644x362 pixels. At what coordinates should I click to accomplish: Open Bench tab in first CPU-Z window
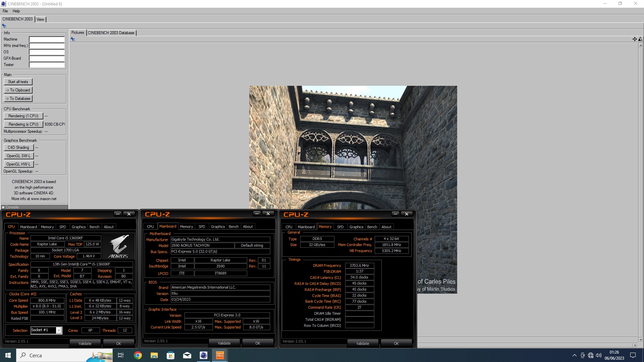(94, 227)
